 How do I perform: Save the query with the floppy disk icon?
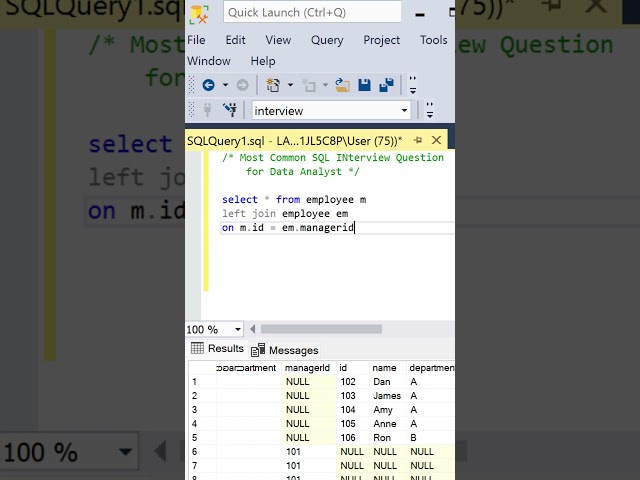[364, 85]
